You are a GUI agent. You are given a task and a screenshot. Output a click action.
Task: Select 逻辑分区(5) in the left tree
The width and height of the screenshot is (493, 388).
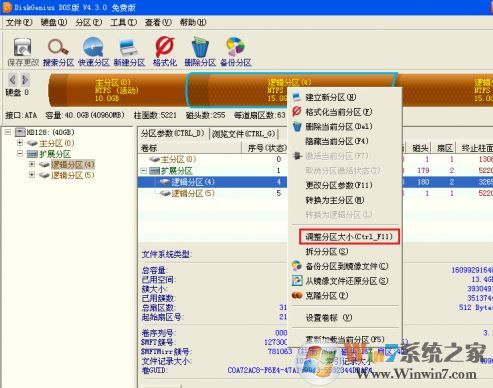pos(73,175)
